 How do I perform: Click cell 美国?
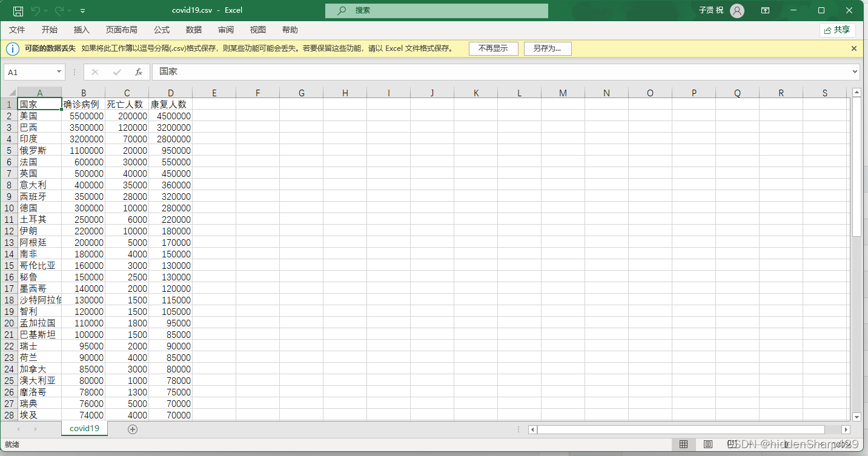(40, 116)
